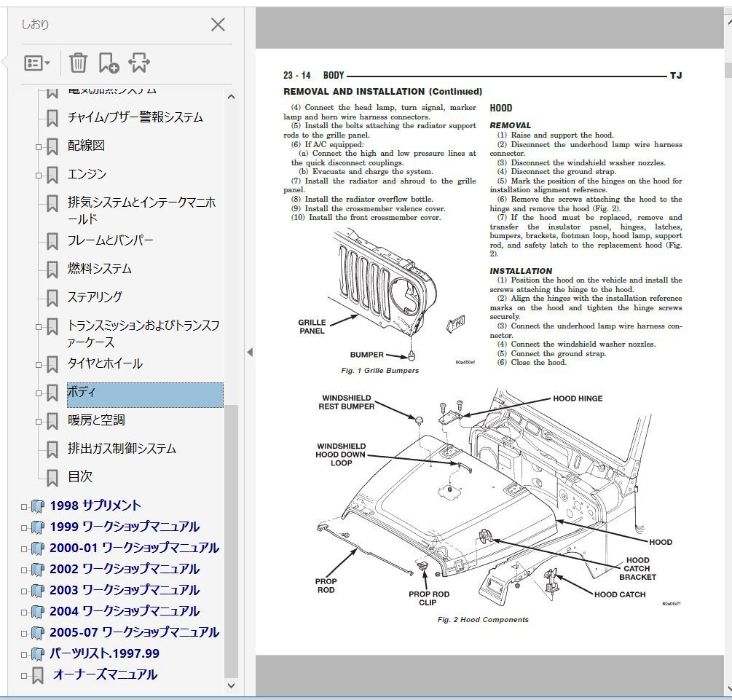The height and width of the screenshot is (700, 732).
Task: Click the find current bookmark icon
Action: pos(139,63)
